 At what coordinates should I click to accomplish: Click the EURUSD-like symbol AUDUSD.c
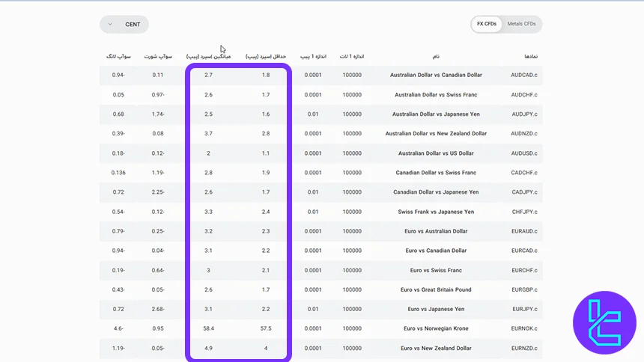(x=524, y=153)
